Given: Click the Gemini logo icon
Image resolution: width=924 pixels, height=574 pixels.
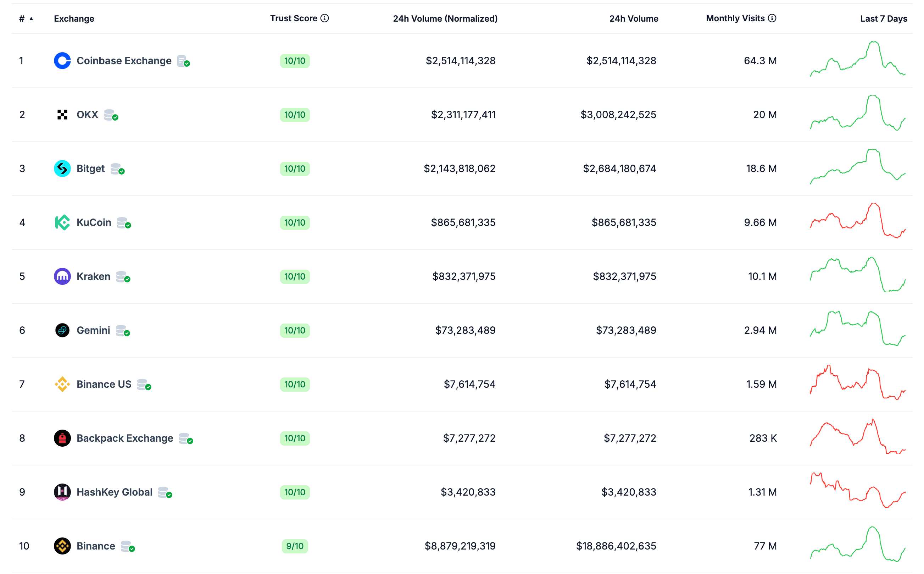Looking at the screenshot, I should tap(62, 330).
